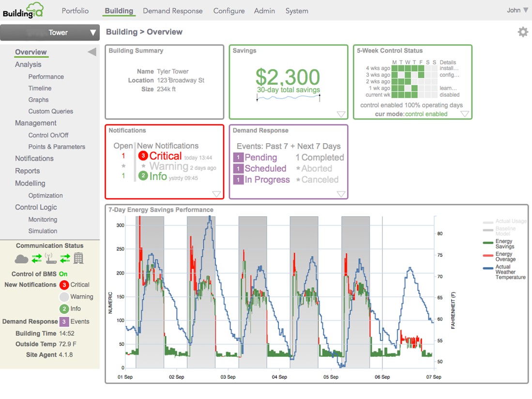Screen dimensions: 532x399
Task: Open Graphs in the sidebar
Action: pyautogui.click(x=38, y=100)
